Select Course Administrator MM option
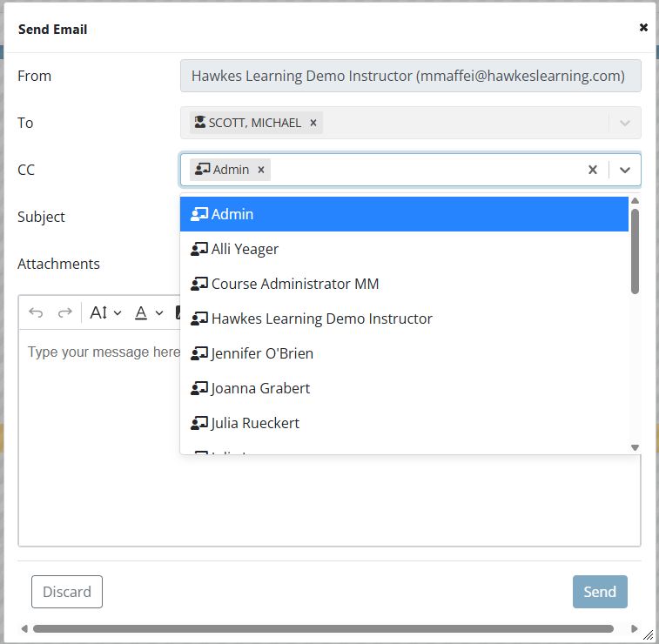The image size is (659, 644). [403, 284]
